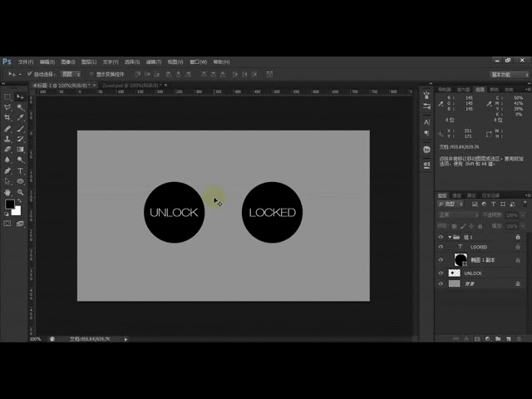Click the foreground color swatch
The height and width of the screenshot is (399, 532).
[x=10, y=204]
